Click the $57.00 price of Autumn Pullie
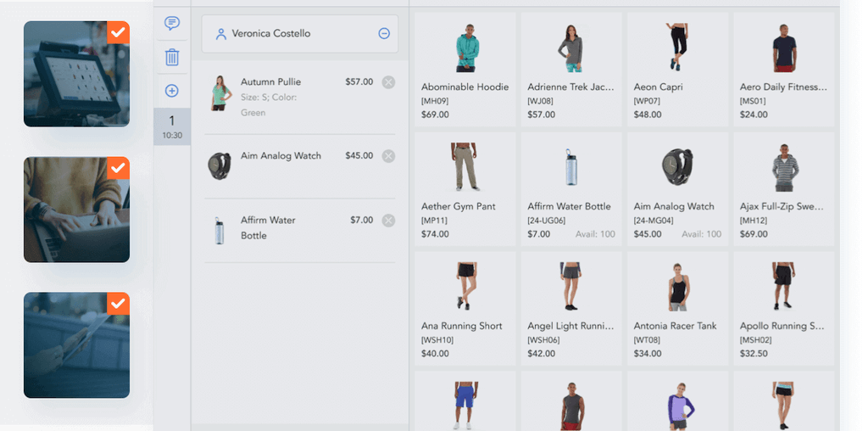This screenshot has height=431, width=868. [x=359, y=82]
